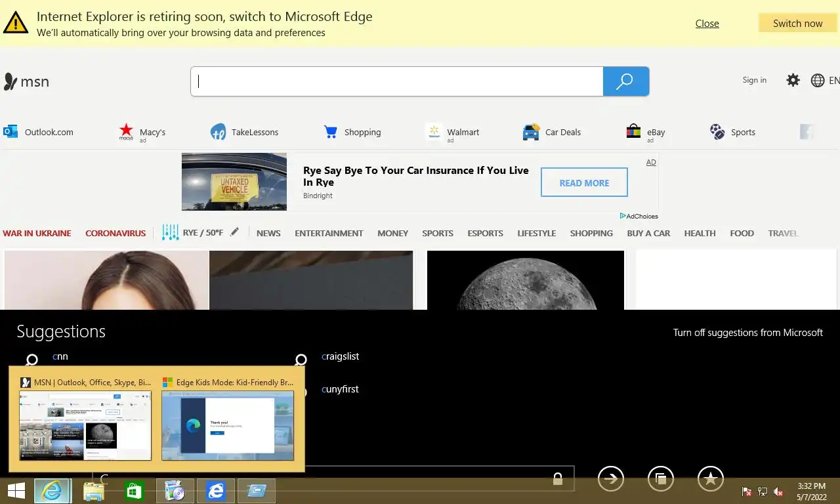Image resolution: width=840 pixels, height=504 pixels.
Task: Click the network tray icon
Action: [763, 492]
